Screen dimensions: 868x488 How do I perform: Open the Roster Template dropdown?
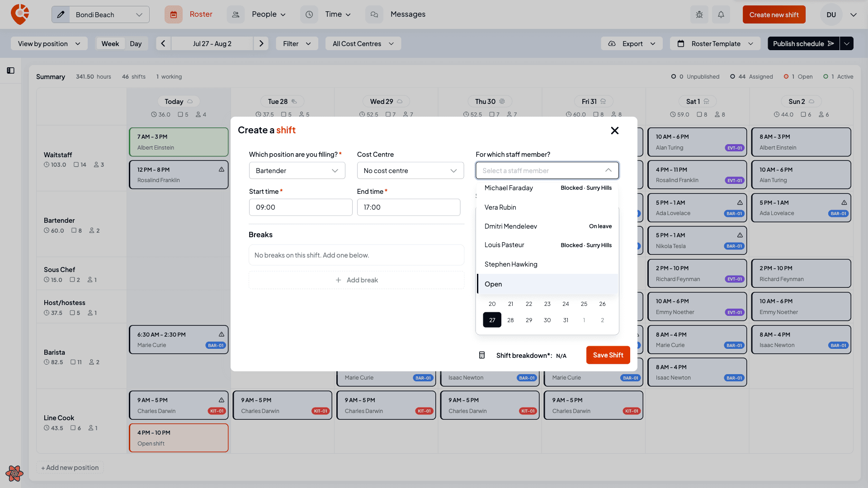coord(715,43)
